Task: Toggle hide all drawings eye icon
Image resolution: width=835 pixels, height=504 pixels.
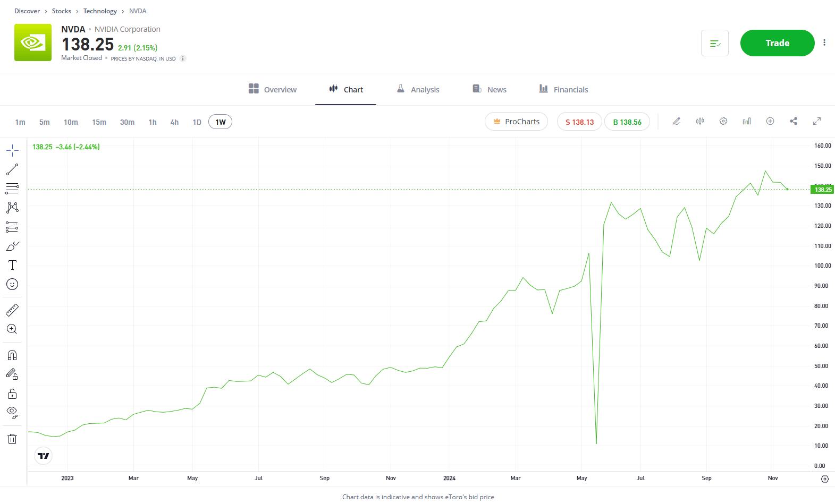Action: pyautogui.click(x=12, y=413)
